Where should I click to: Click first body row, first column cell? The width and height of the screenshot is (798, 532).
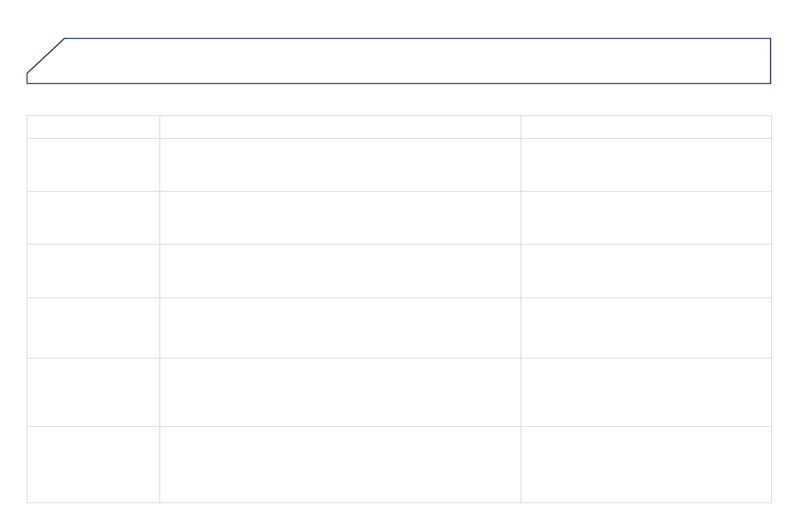coord(93,165)
